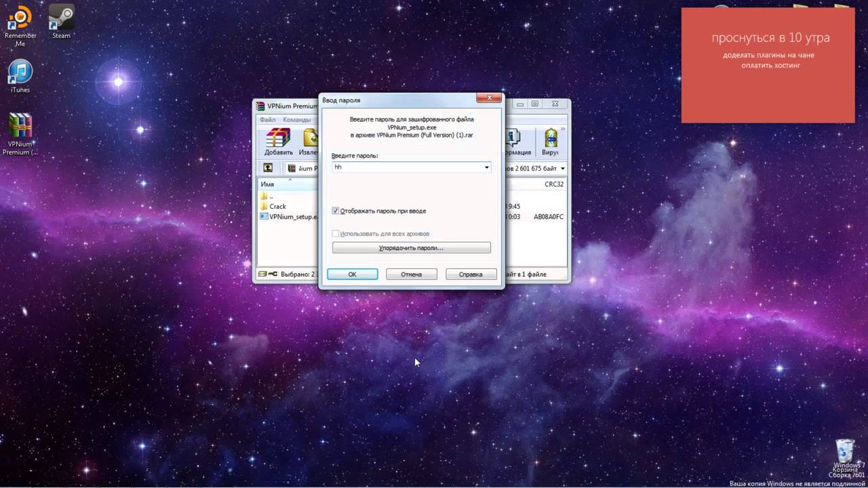Click the Отмена button
This screenshot has width=868, height=488.
(x=411, y=274)
